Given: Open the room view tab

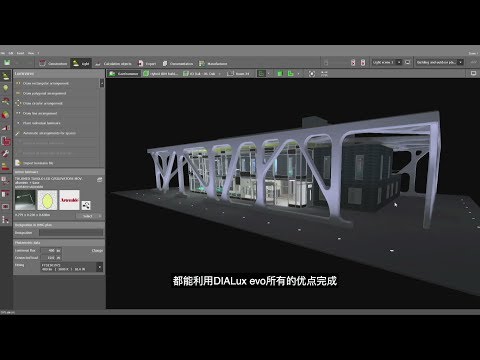Looking at the screenshot, I should 238,73.
